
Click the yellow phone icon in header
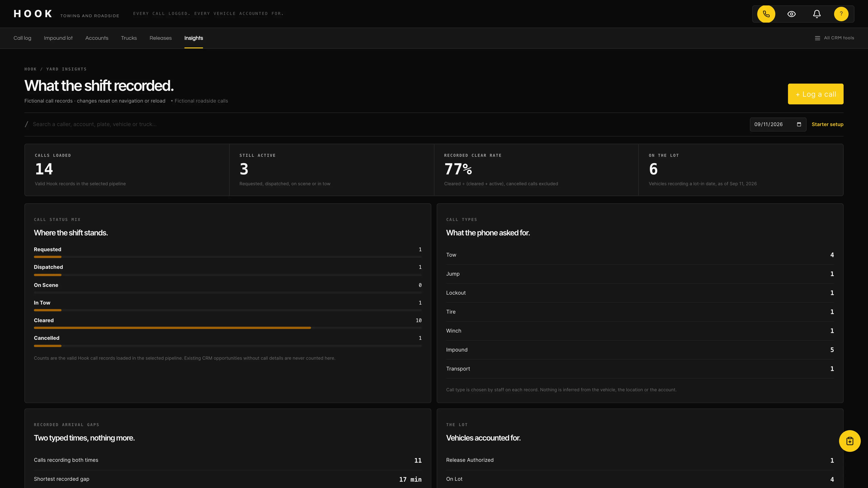coord(766,14)
